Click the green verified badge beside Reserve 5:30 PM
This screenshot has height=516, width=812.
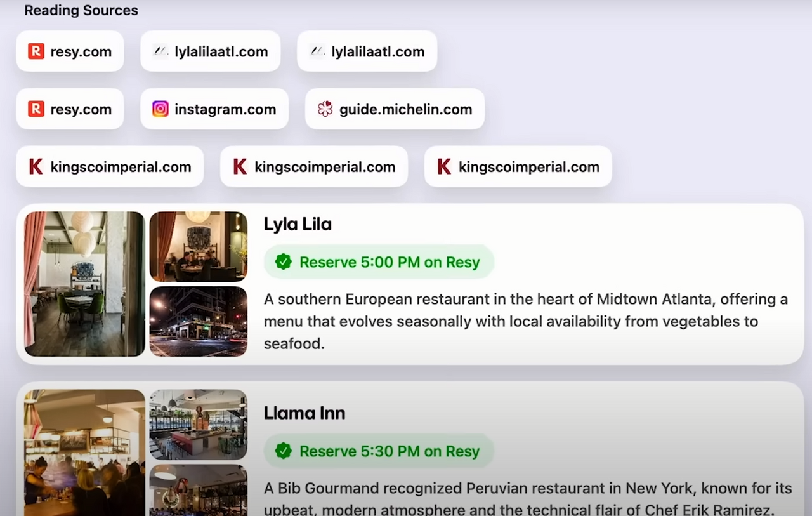point(283,451)
